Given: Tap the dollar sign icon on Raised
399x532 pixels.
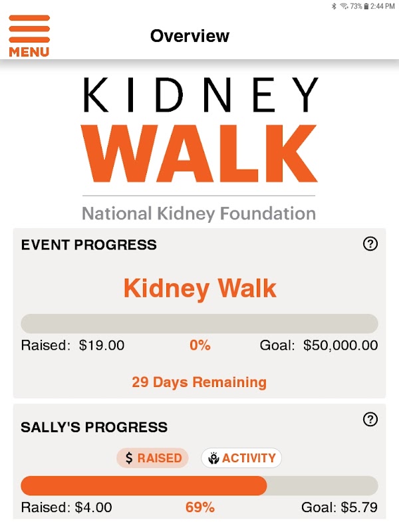Looking at the screenshot, I should pyautogui.click(x=129, y=458).
